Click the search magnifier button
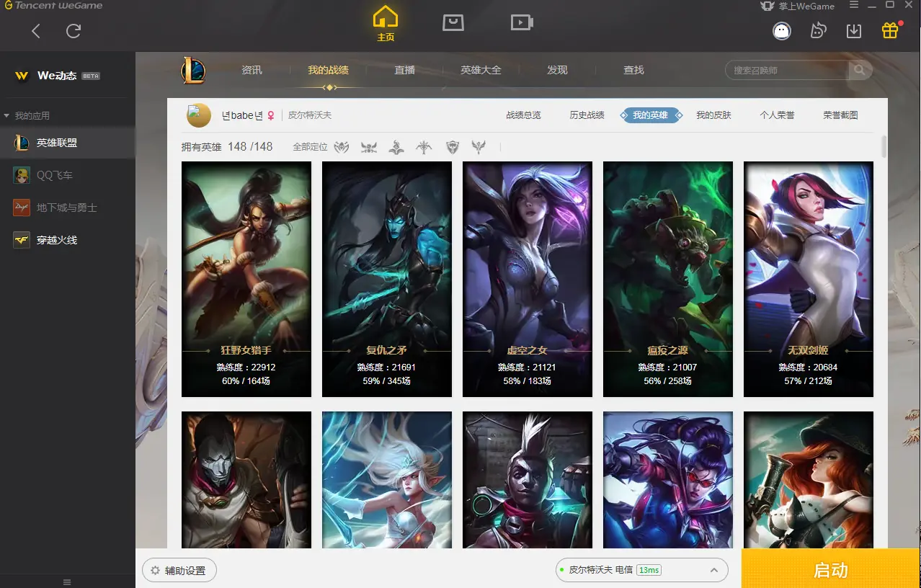921x588 pixels. [859, 70]
